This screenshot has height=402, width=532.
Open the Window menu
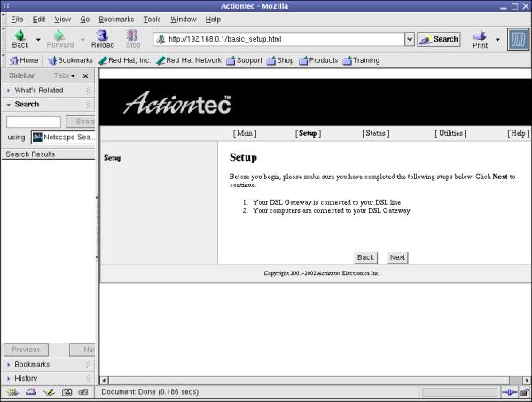[184, 20]
